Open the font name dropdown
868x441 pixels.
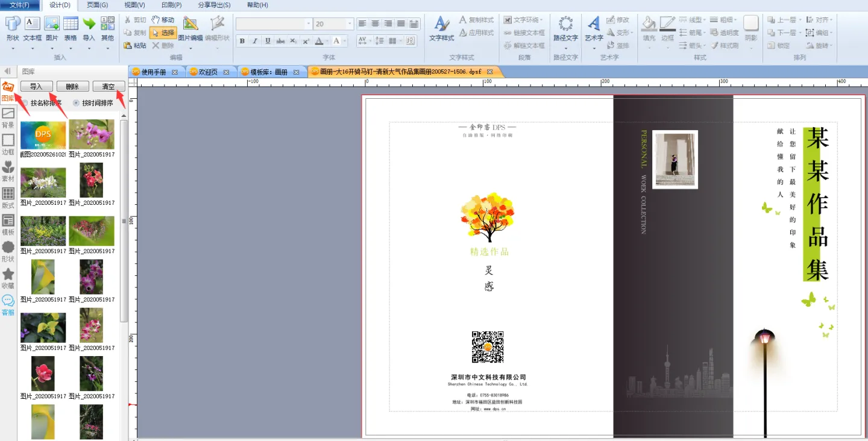[309, 24]
